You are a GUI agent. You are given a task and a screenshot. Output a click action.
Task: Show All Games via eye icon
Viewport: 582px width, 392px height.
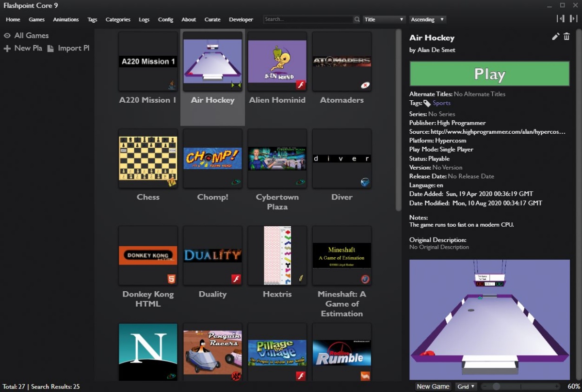(x=7, y=36)
